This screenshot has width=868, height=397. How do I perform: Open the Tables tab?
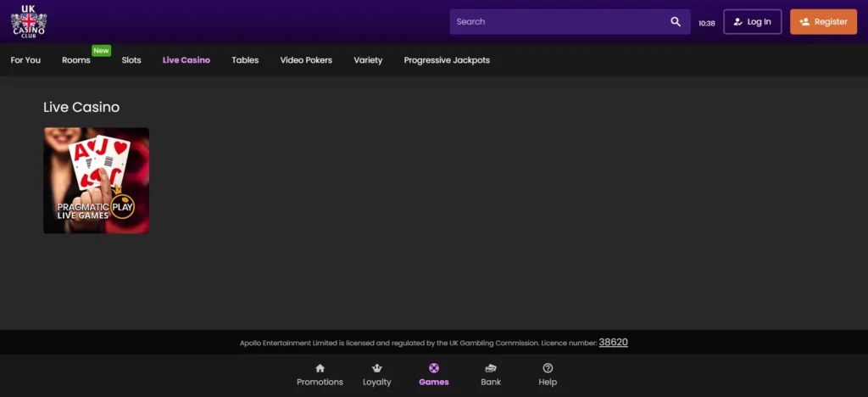(x=245, y=59)
